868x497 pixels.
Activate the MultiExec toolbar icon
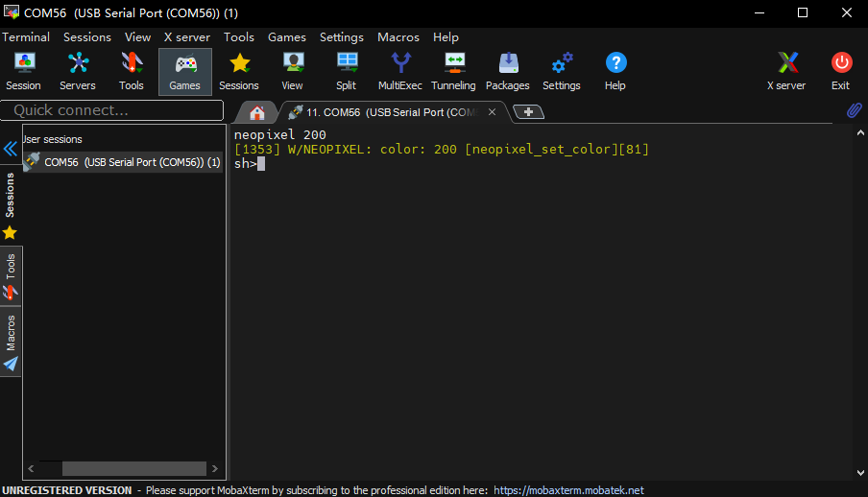[x=400, y=71]
